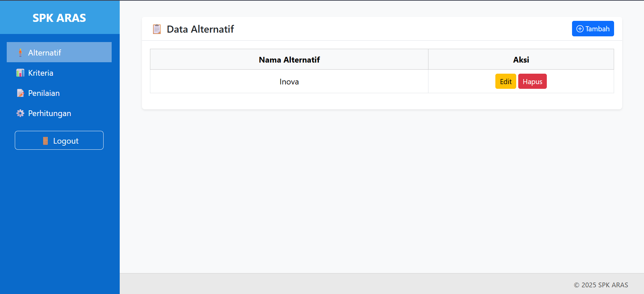Edit the Inova alternatif row
Viewport: 644px width, 294px height.
[x=505, y=82]
